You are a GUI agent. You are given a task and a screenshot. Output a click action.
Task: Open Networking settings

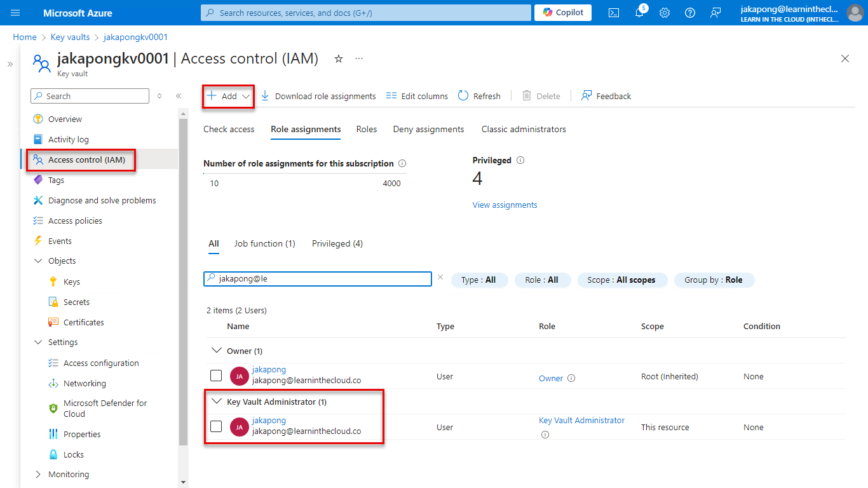(x=85, y=383)
